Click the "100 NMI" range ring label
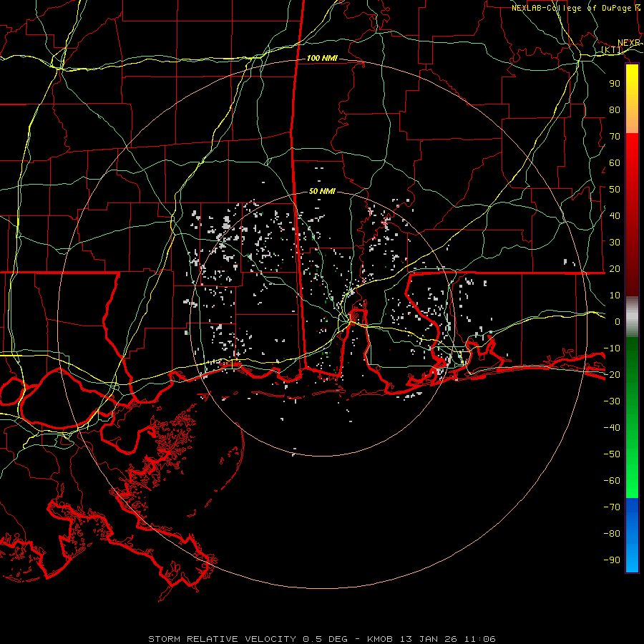Screen dimensions: 644x644 pos(322,59)
